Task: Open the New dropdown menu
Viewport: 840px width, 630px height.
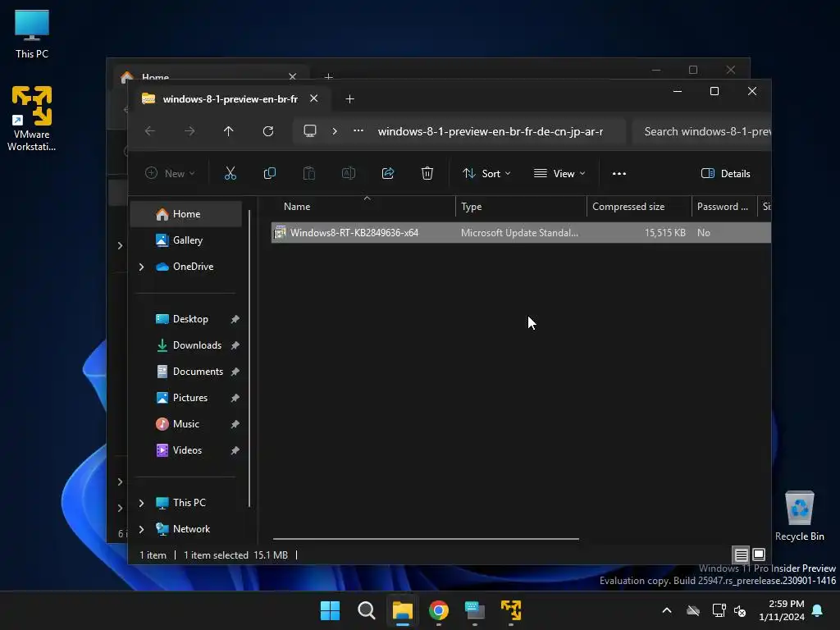Action: (170, 174)
